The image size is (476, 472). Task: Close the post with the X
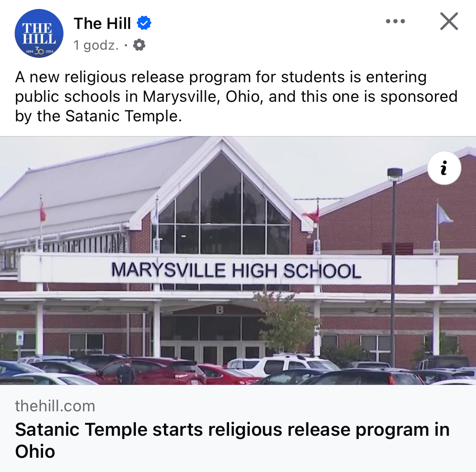point(449,21)
